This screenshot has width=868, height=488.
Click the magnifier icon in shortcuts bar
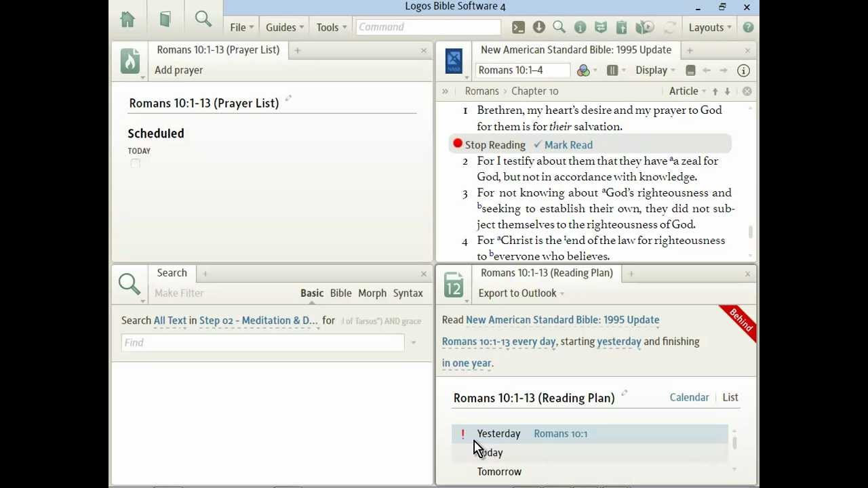click(559, 27)
